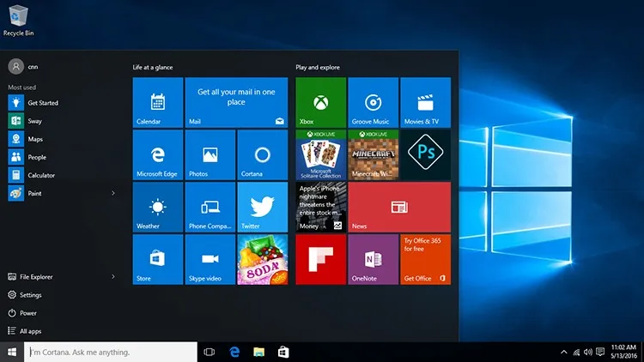Launch Microsoft Edge tile
Viewport: 644px width, 362px height.
(158, 154)
